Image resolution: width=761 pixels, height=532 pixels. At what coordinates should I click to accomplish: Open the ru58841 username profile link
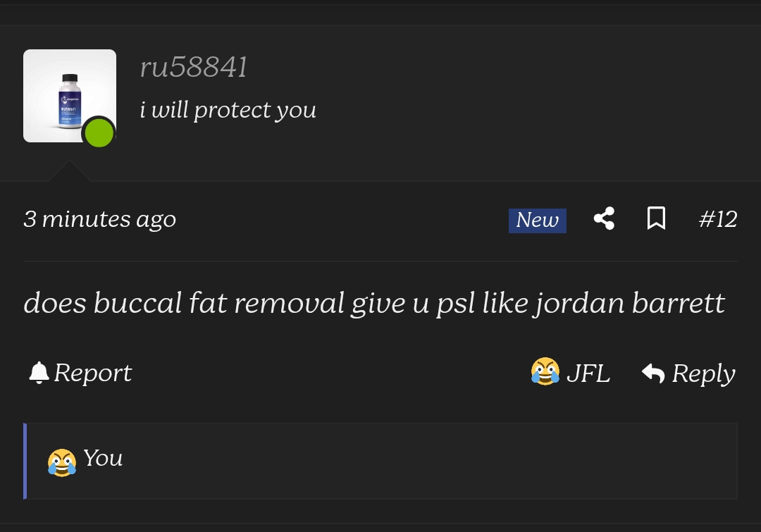tap(194, 67)
